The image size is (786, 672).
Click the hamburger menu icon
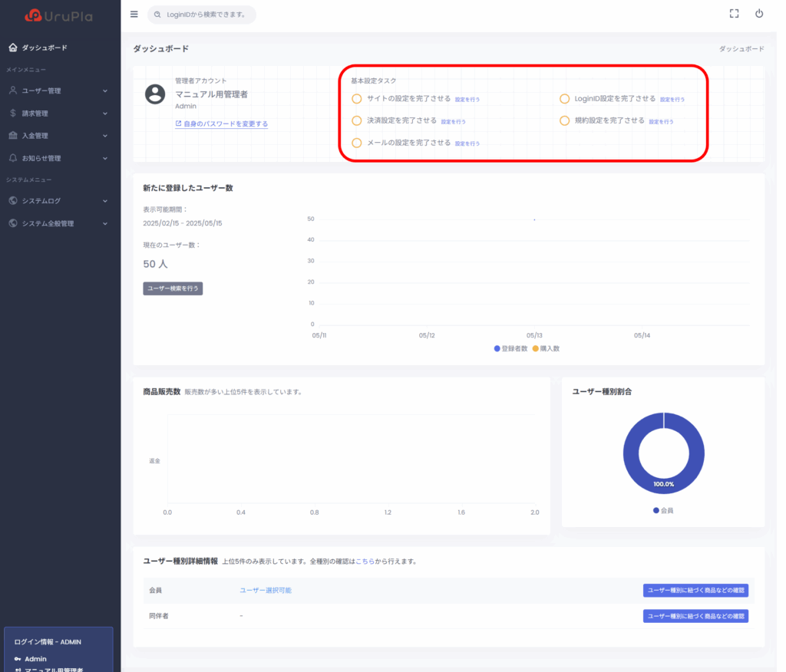click(x=134, y=14)
